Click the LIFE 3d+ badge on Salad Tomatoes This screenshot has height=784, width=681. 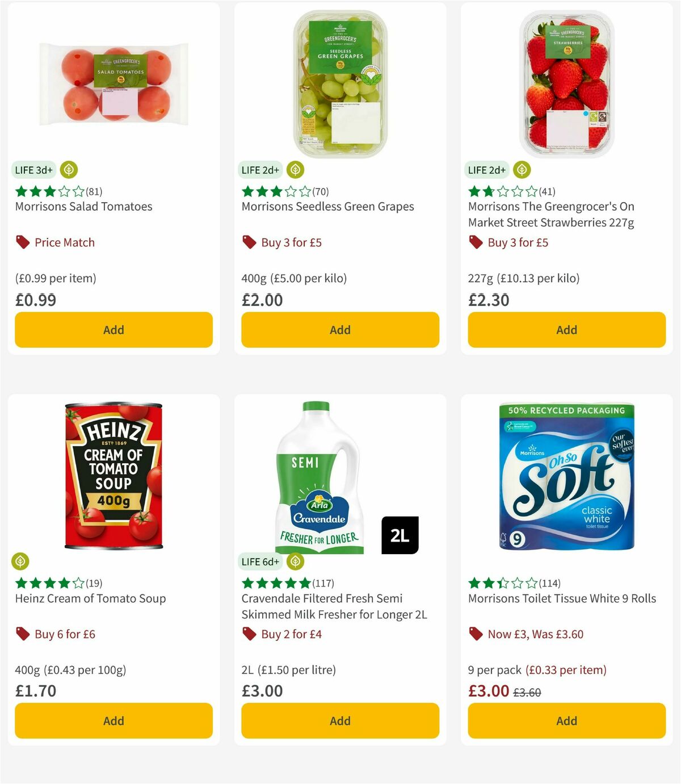point(33,169)
